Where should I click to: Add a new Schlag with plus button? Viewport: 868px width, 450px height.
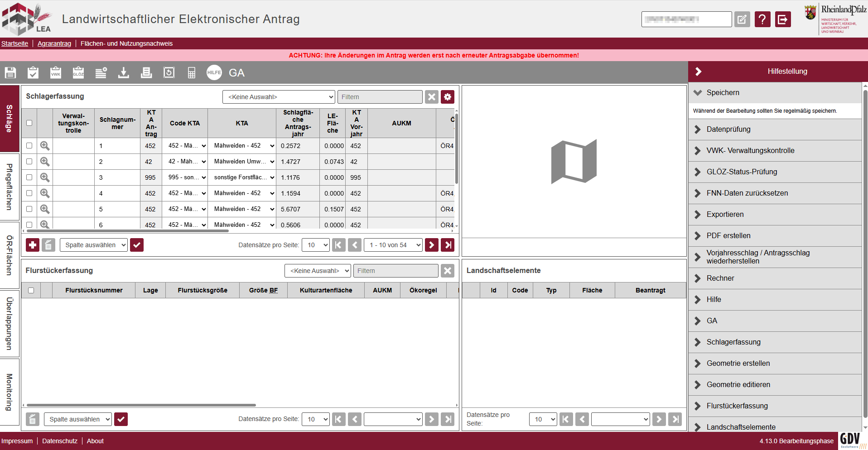33,245
